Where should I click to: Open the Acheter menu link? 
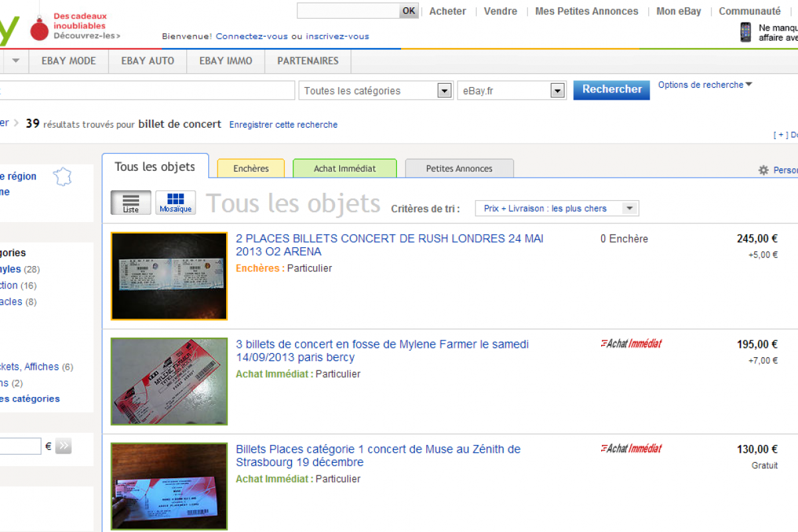(x=448, y=11)
